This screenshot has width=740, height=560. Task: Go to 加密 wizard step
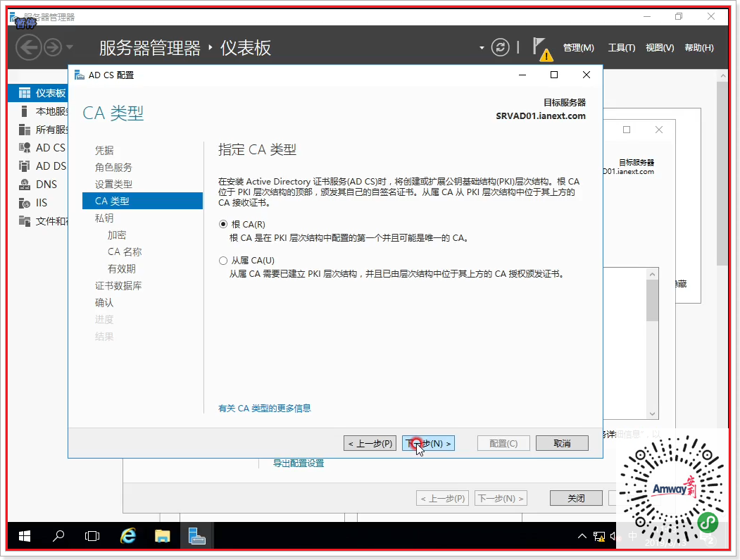117,235
